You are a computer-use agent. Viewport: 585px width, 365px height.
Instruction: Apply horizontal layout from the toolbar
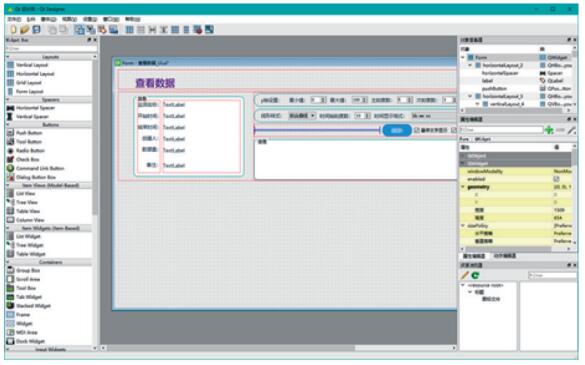(x=129, y=29)
